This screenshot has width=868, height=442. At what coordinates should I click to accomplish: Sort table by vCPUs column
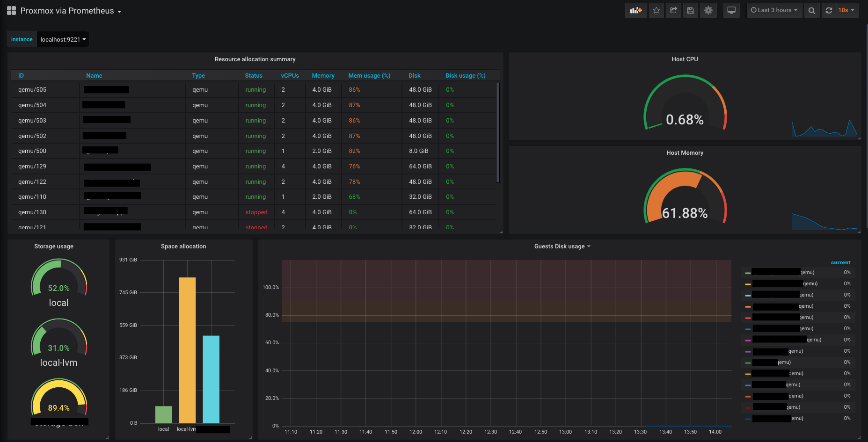pos(290,76)
